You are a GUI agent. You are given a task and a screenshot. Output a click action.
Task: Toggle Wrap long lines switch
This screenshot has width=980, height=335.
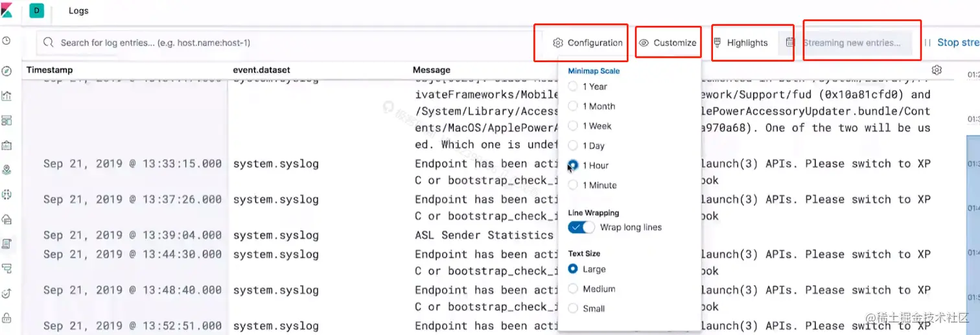[x=581, y=227]
